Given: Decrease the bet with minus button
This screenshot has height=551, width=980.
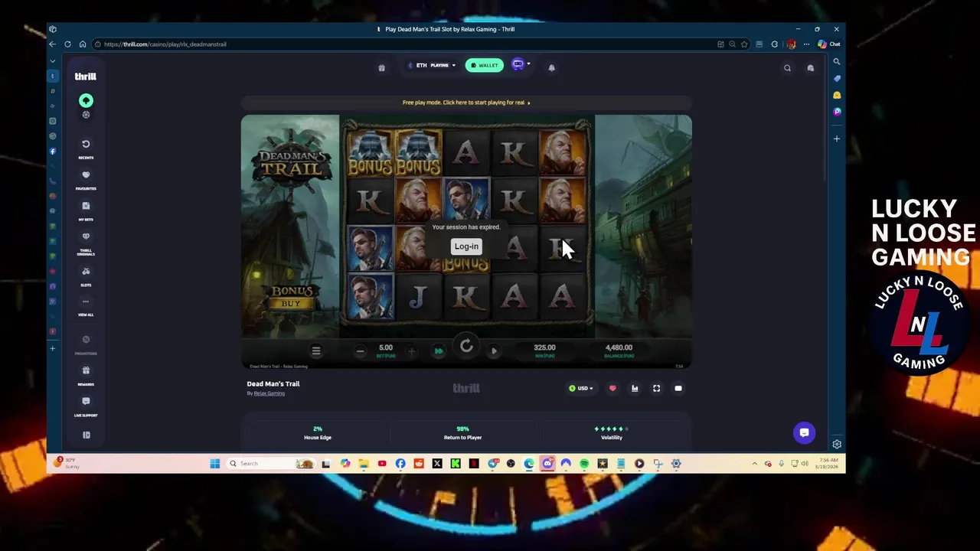Looking at the screenshot, I should [x=360, y=351].
